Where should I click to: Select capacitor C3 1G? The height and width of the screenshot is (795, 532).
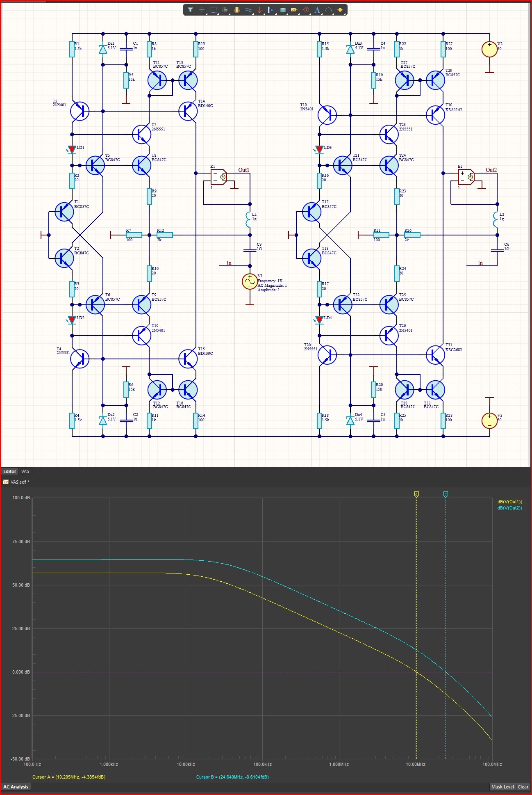point(250,250)
